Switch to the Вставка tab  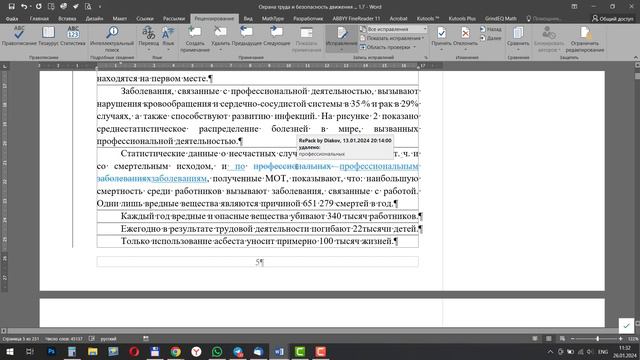[67, 19]
